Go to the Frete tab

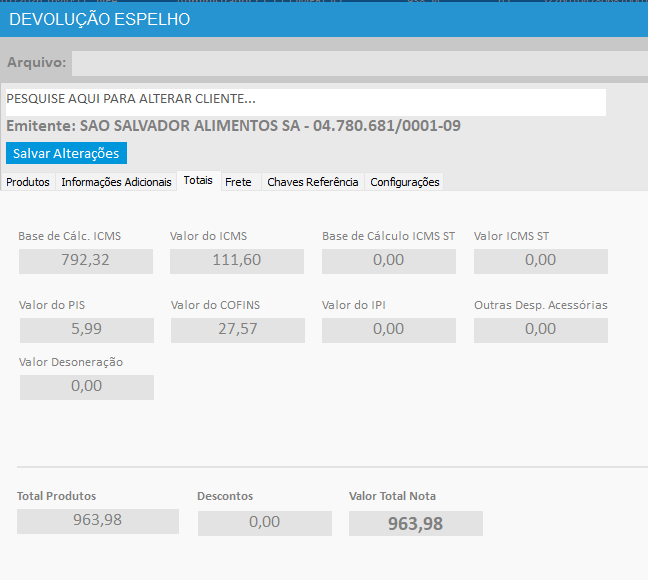point(238,182)
